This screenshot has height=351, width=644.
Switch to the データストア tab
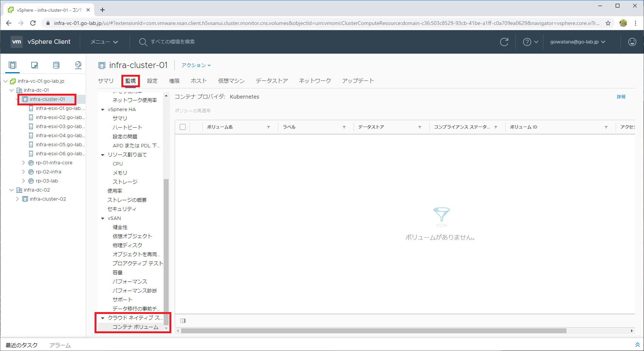tap(272, 81)
